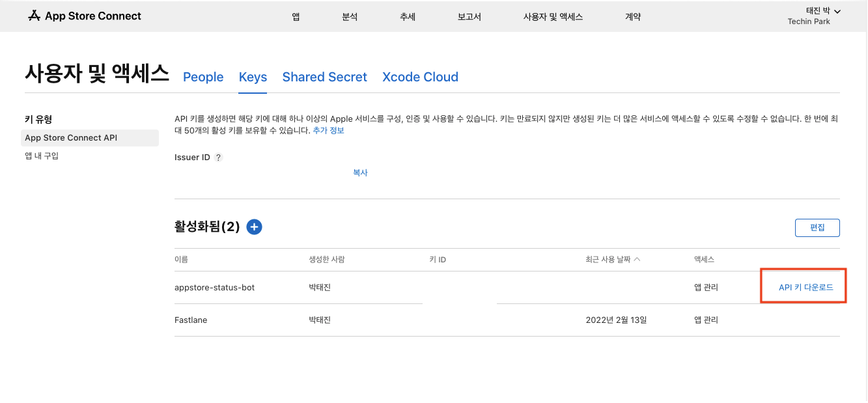Select the Keys tab
This screenshot has height=403, width=868.
(x=253, y=77)
